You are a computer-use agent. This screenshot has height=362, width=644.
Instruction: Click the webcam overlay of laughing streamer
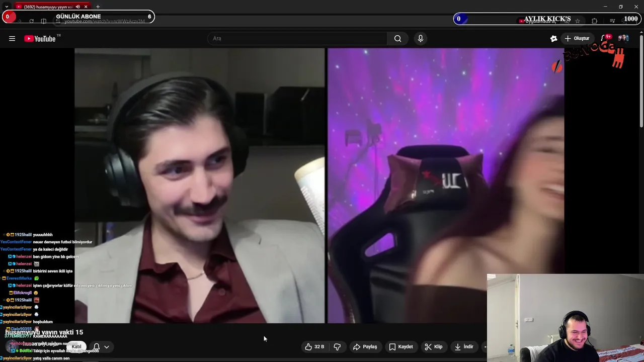pos(566,318)
